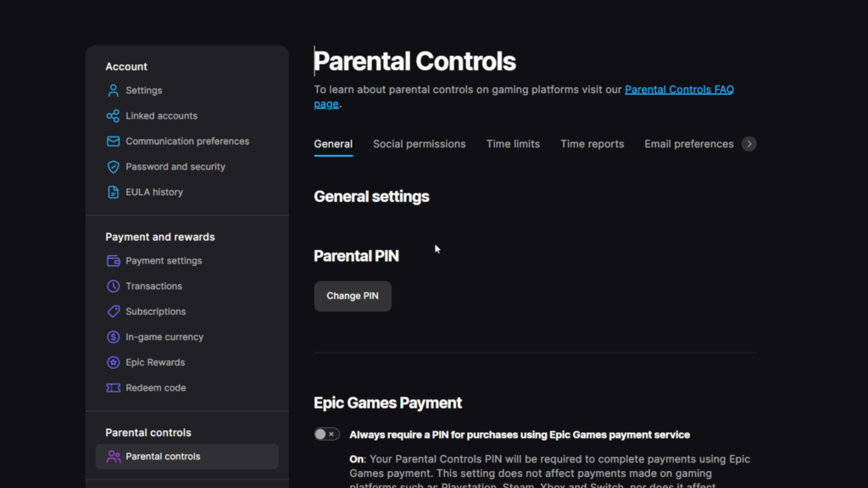Click the Account section title
This screenshot has width=868, height=488.
[126, 66]
